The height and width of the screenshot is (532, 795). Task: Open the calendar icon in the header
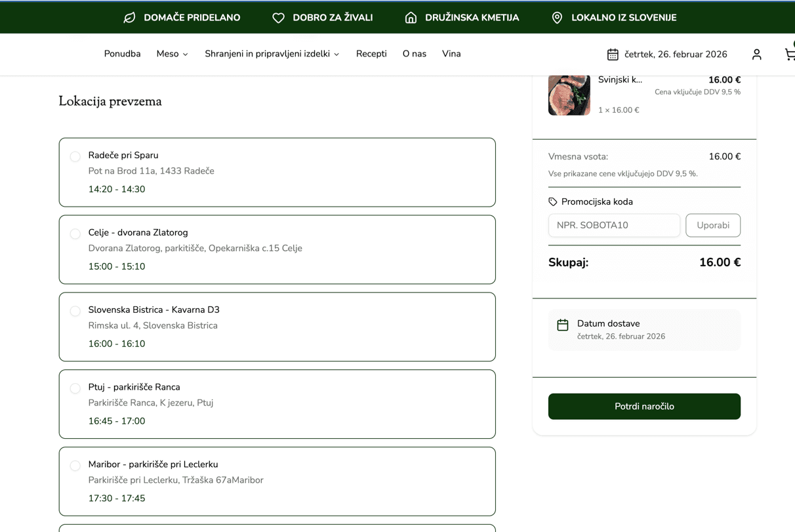point(613,54)
